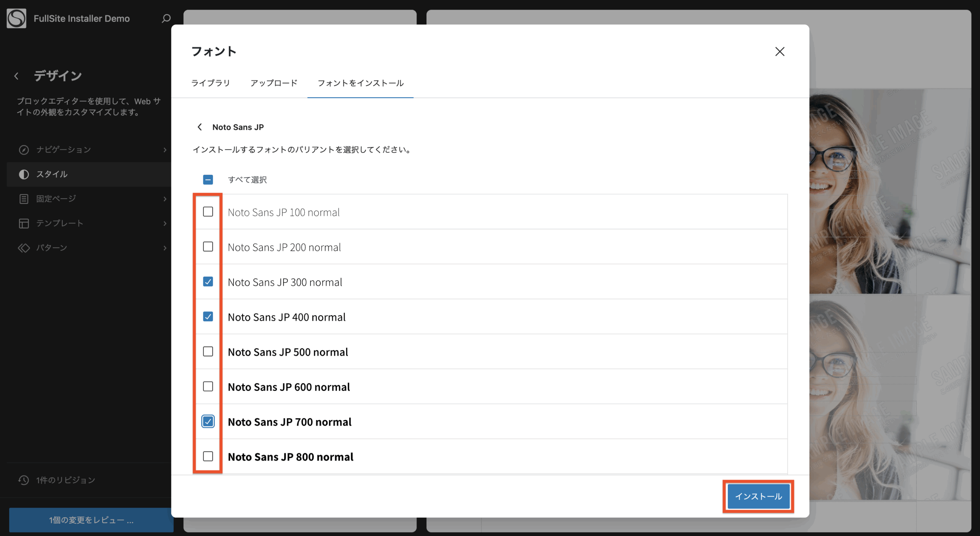The height and width of the screenshot is (536, 980).
Task: Click the upper woman photo in preview
Action: (x=890, y=191)
